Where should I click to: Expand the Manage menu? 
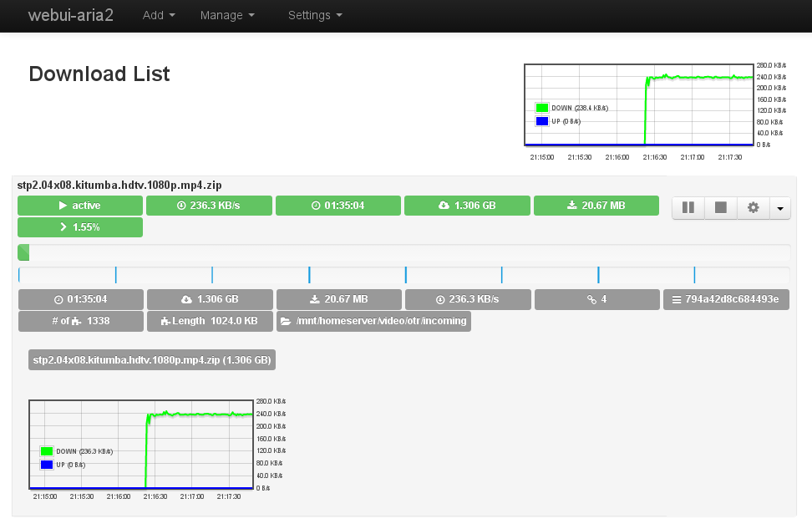pos(227,15)
